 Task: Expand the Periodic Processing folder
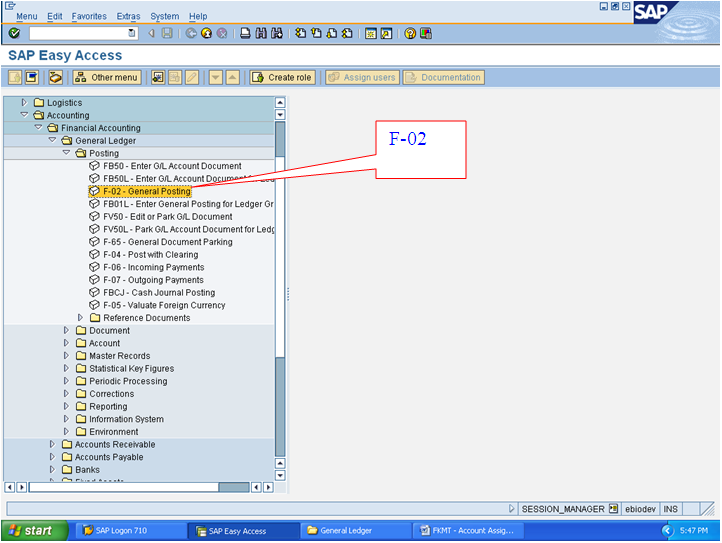(x=66, y=381)
